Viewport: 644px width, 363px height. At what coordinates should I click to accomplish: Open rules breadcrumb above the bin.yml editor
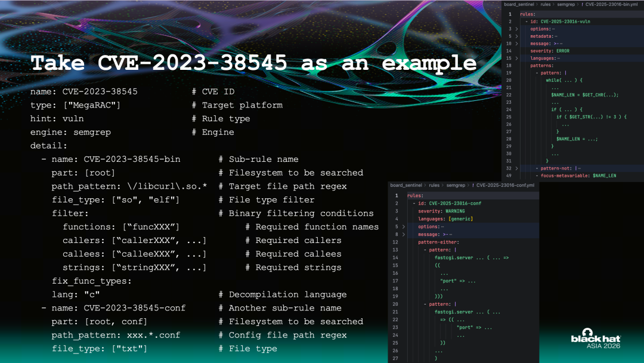[546, 4]
